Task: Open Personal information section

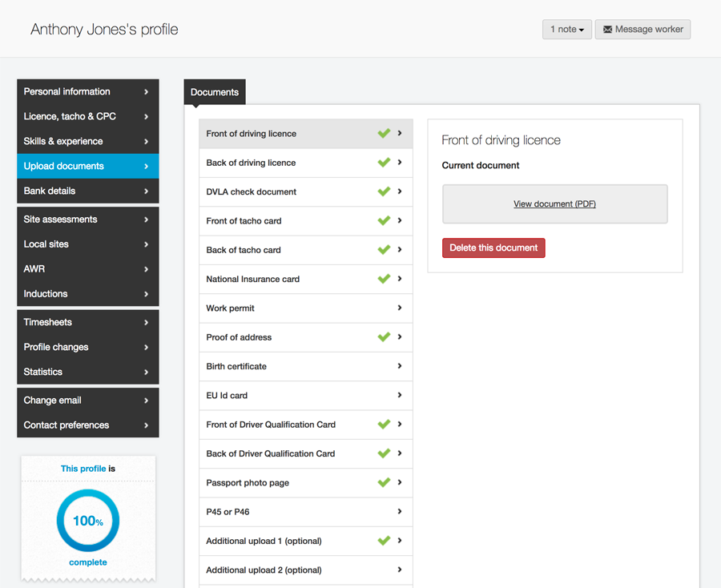Action: [88, 91]
